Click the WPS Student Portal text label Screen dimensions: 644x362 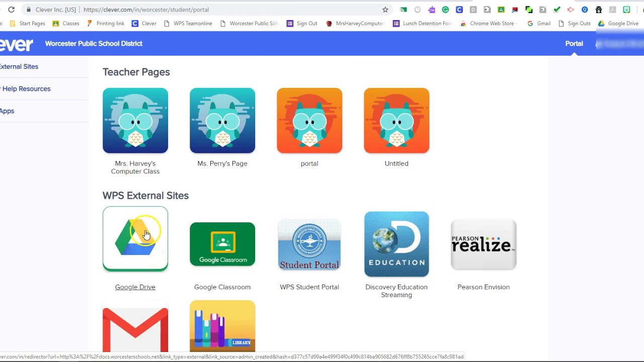pos(309,287)
